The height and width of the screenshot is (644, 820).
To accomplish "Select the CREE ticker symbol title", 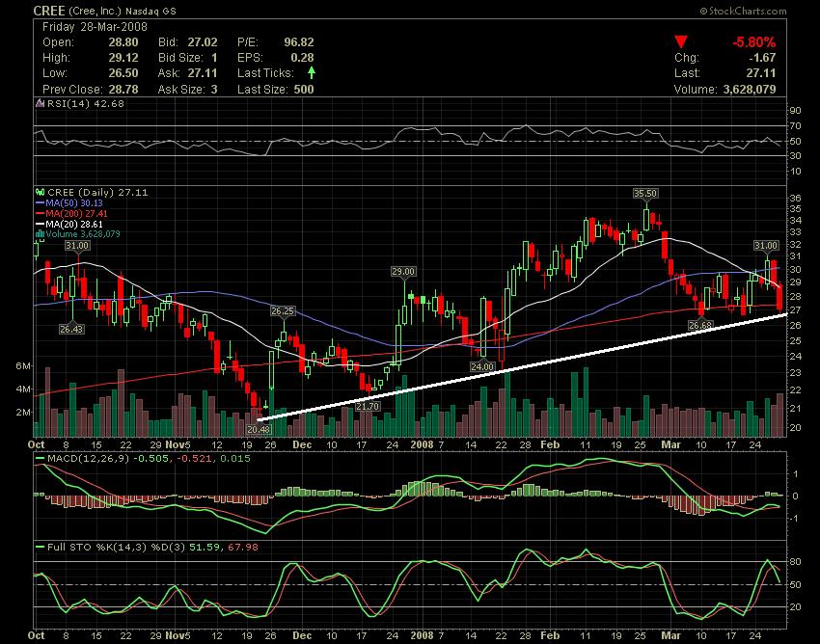I will 49,11.
